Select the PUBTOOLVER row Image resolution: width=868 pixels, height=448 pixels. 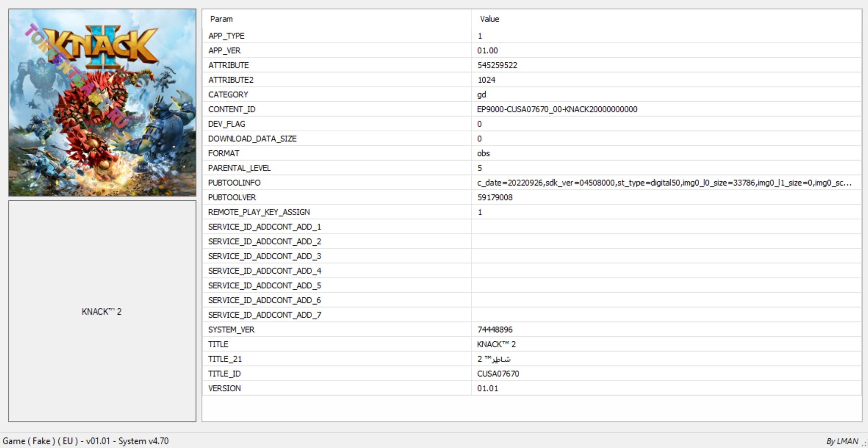232,197
